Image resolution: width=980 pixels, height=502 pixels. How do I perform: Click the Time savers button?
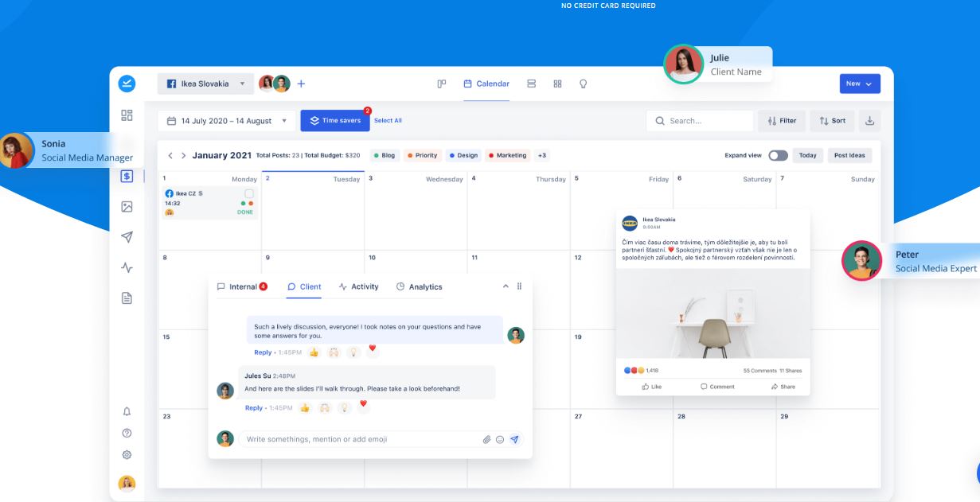click(x=335, y=121)
